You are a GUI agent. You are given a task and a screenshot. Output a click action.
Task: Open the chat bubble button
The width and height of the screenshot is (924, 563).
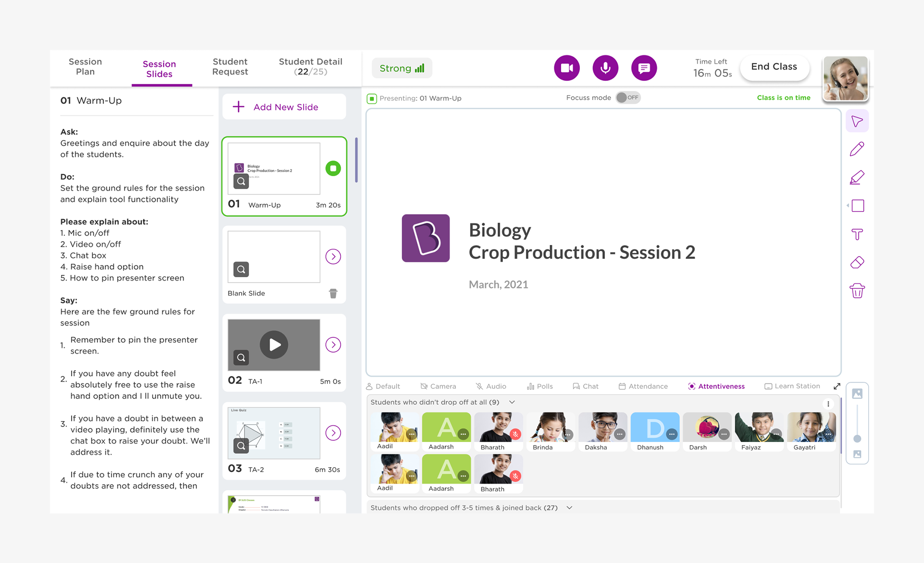644,68
